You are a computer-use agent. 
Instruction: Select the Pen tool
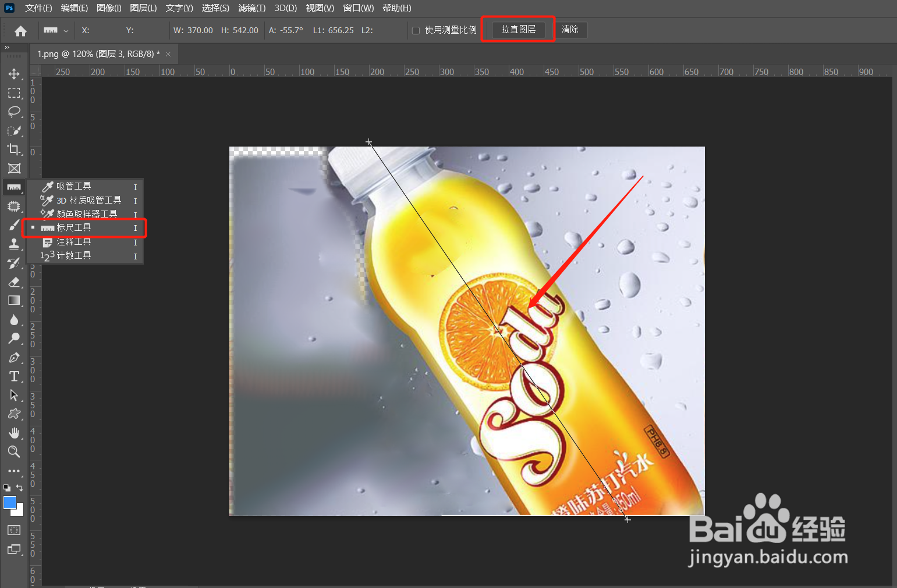(14, 358)
